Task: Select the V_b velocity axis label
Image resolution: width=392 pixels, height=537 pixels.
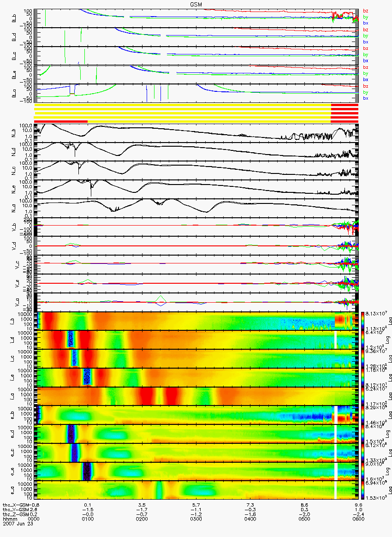Action: pyautogui.click(x=14, y=227)
